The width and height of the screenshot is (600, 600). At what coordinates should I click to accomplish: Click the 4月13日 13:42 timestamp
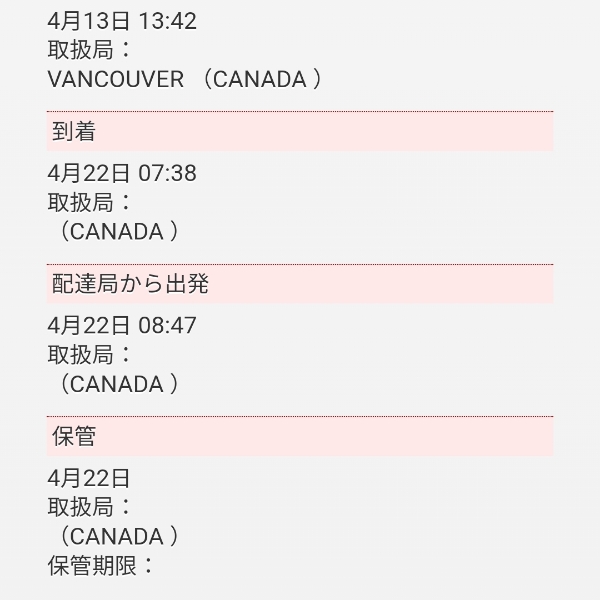point(122,21)
